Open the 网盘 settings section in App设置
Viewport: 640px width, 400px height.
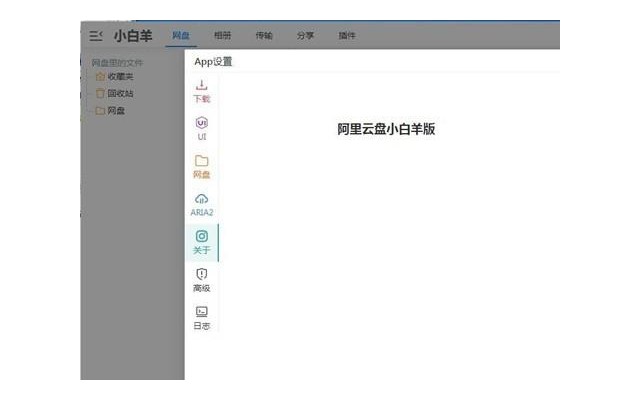pos(202,167)
